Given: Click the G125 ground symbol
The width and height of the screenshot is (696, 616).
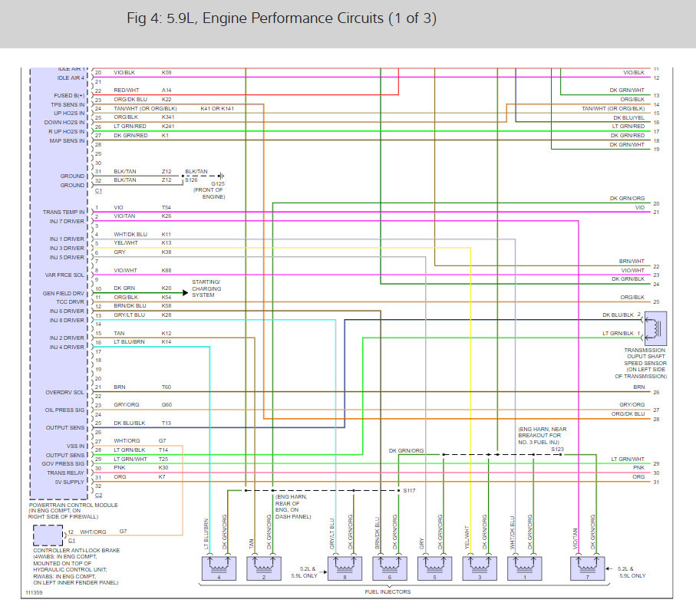Looking at the screenshot, I should point(220,176).
